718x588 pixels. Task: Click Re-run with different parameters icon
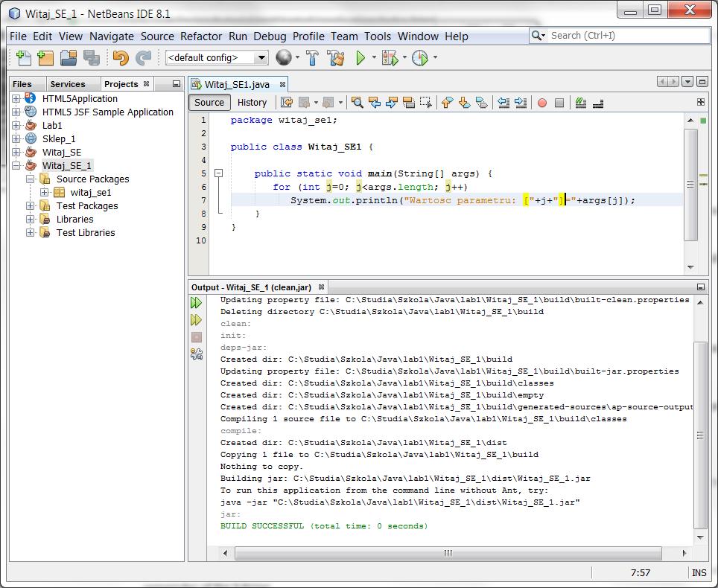[x=196, y=319]
